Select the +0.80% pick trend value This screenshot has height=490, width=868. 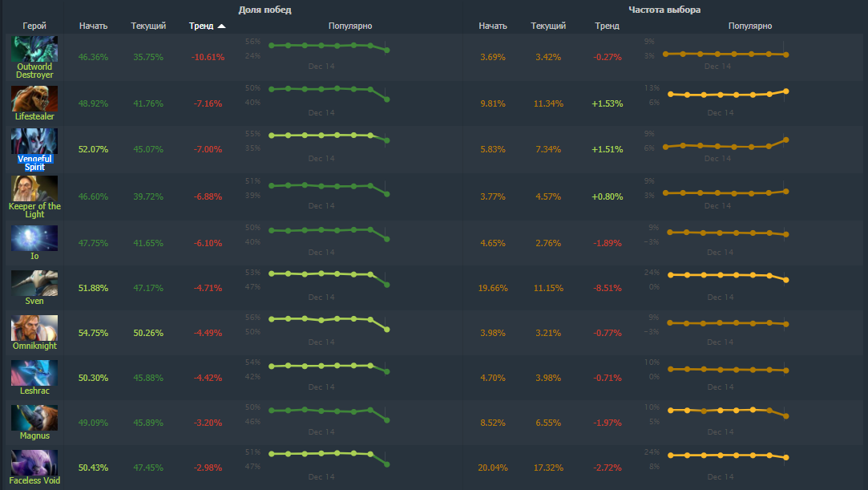pyautogui.click(x=608, y=196)
